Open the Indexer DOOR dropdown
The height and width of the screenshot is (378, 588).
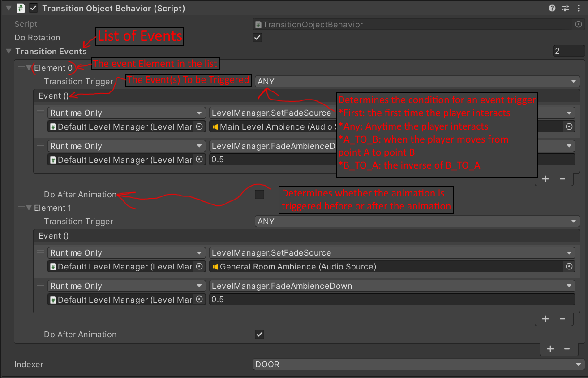[418, 365]
